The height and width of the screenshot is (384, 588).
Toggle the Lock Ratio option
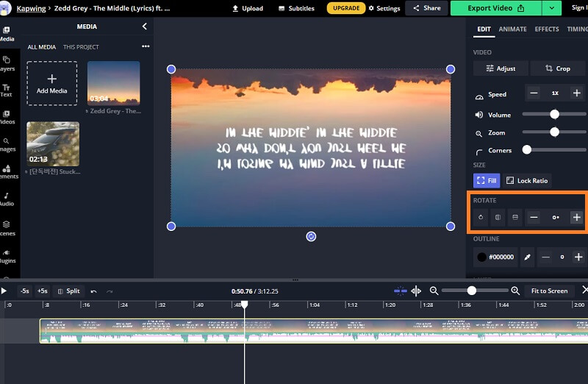tap(528, 180)
